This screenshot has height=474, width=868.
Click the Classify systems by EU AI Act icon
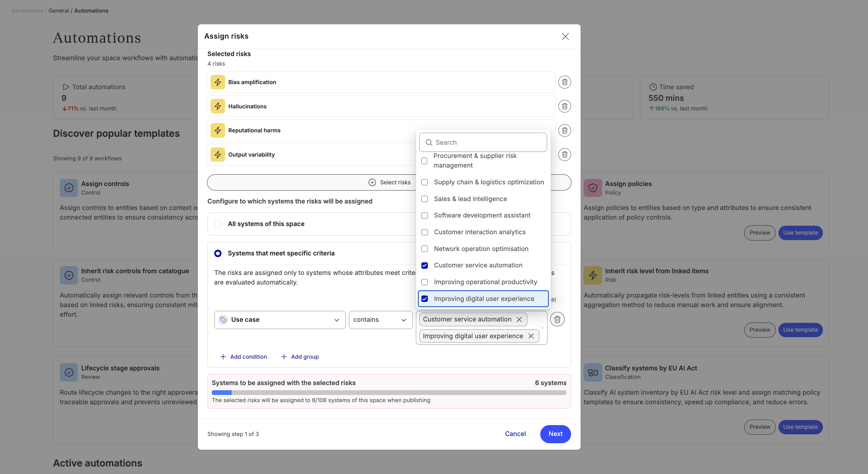[x=593, y=372]
